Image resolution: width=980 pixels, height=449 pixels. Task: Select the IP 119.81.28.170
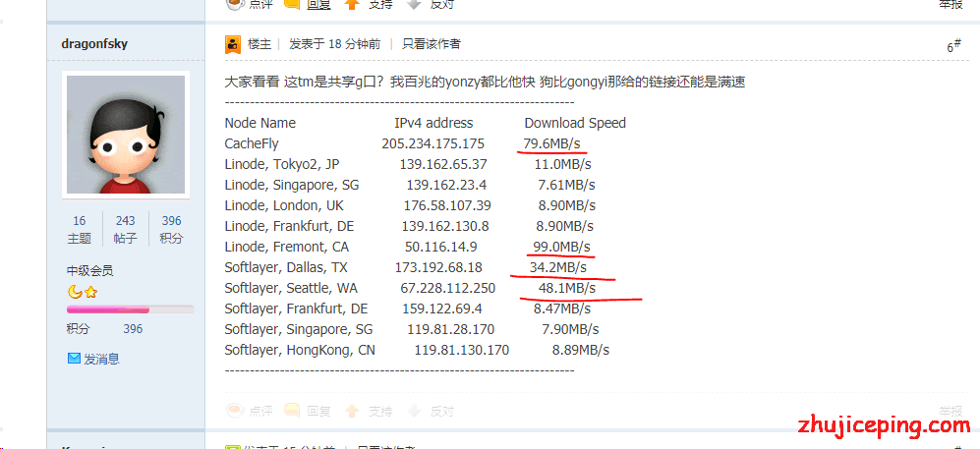[450, 329]
